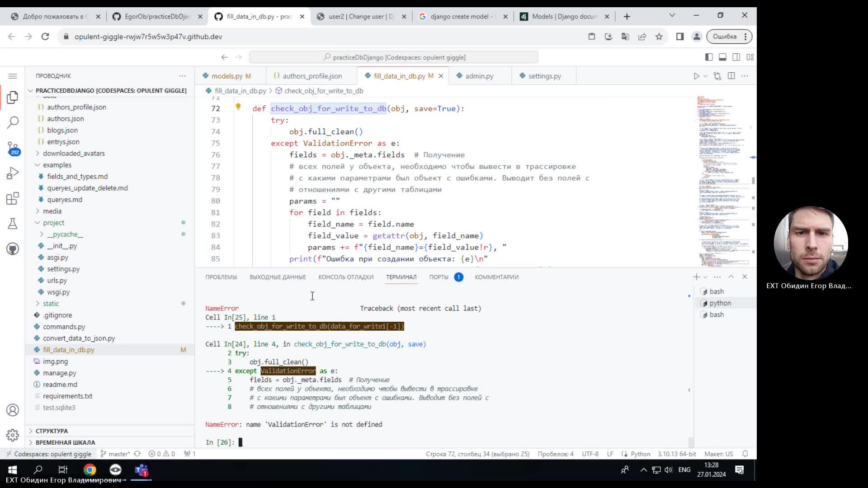
Task: Open the Testing flask view
Action: click(13, 224)
